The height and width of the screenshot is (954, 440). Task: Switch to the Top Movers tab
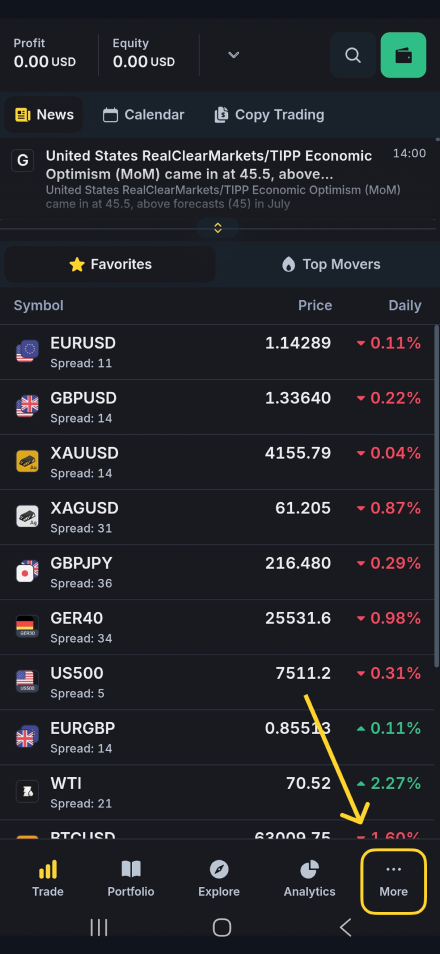click(331, 264)
